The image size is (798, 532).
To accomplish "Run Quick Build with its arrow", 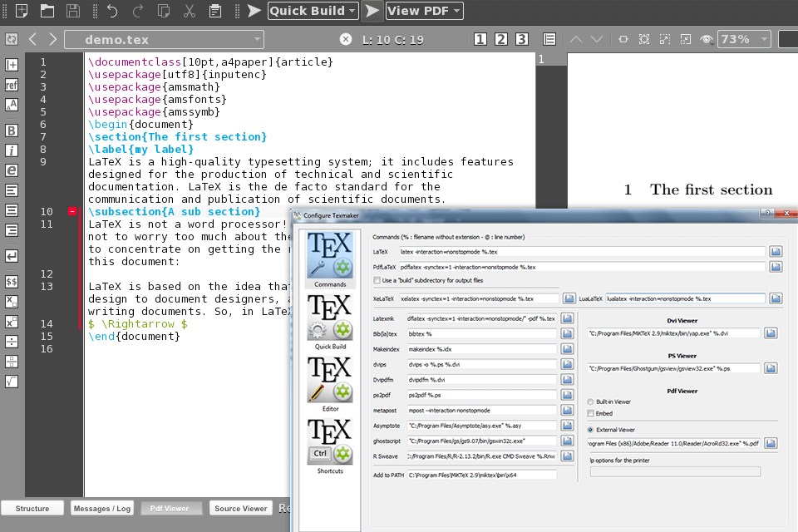I will (x=254, y=11).
